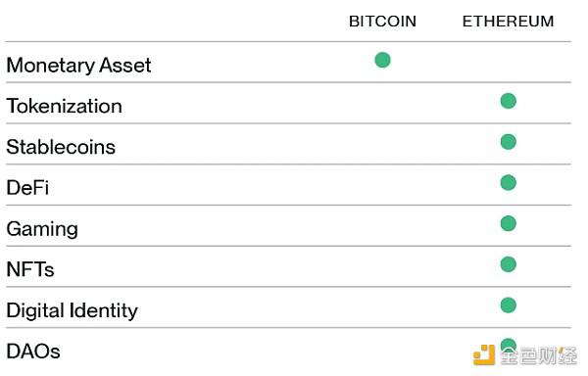The height and width of the screenshot is (376, 588).
Task: Click the orange watermark logo icon
Action: coord(484,354)
